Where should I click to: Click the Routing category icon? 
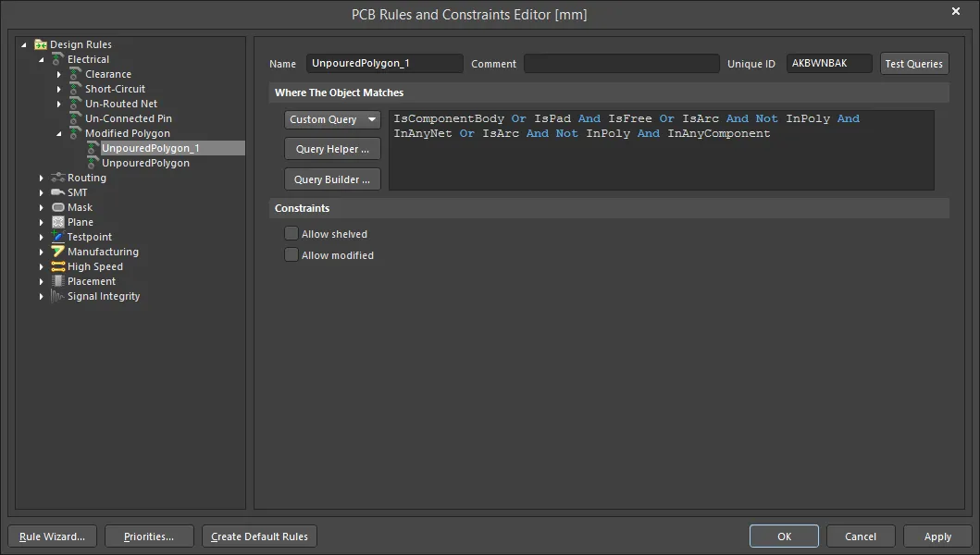tap(58, 178)
